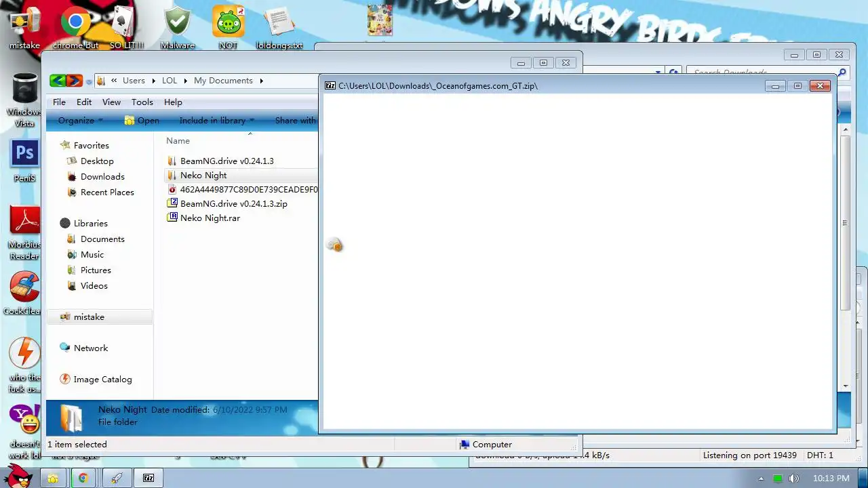Open the Help menu

[173, 102]
